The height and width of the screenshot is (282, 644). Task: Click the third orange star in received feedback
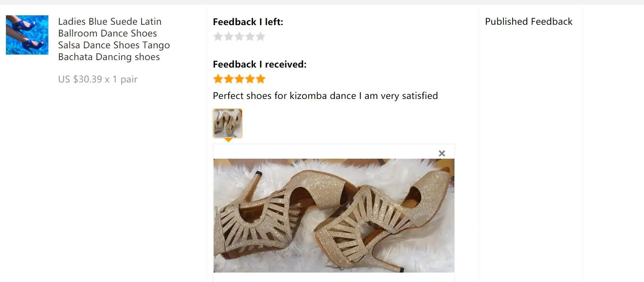[239, 79]
